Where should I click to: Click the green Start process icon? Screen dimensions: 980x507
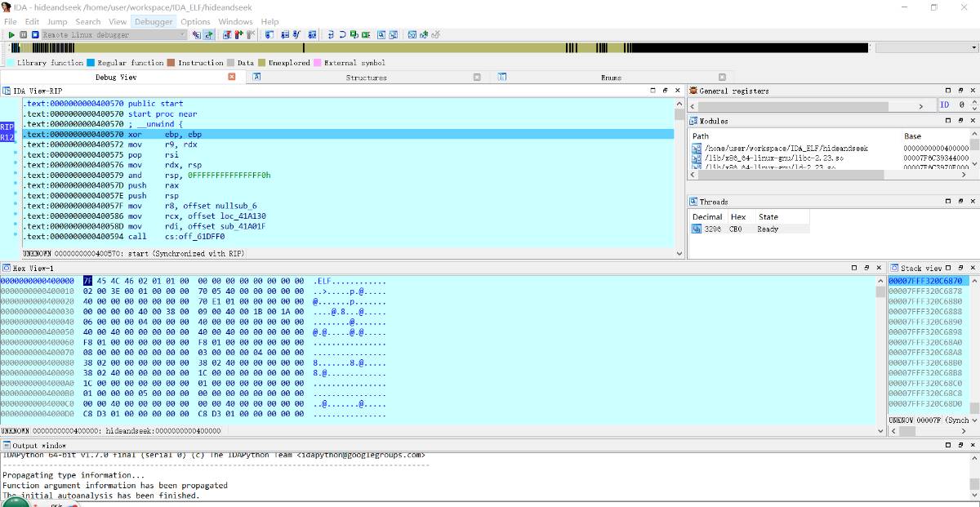pos(11,35)
